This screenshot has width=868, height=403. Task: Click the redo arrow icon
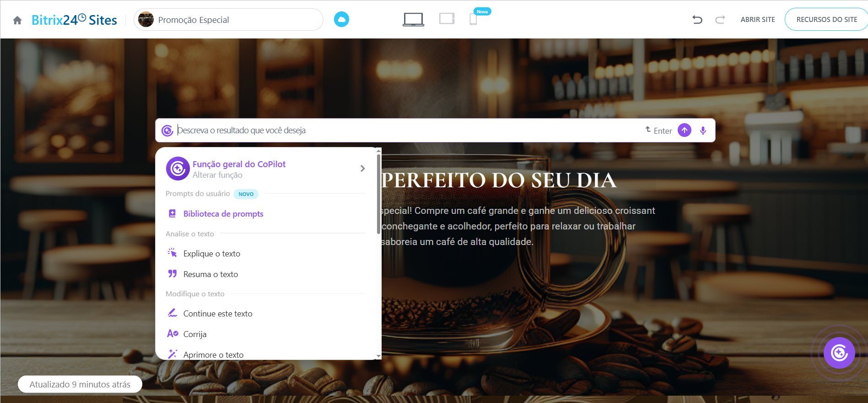(720, 20)
